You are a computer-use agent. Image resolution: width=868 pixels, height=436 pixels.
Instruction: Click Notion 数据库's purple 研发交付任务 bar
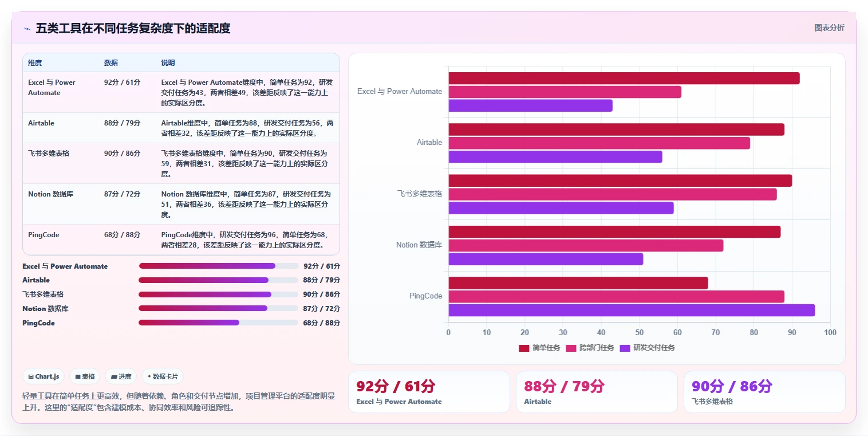click(x=546, y=259)
